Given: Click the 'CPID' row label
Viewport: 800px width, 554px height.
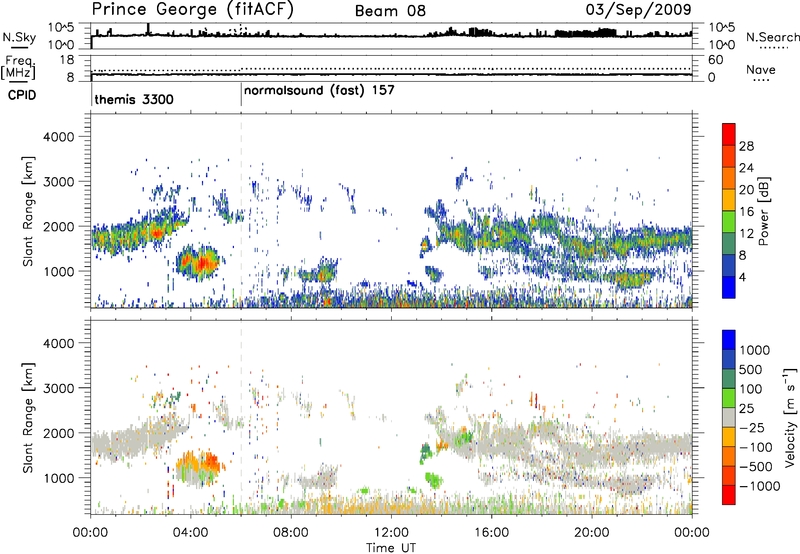Looking at the screenshot, I should click(22, 95).
